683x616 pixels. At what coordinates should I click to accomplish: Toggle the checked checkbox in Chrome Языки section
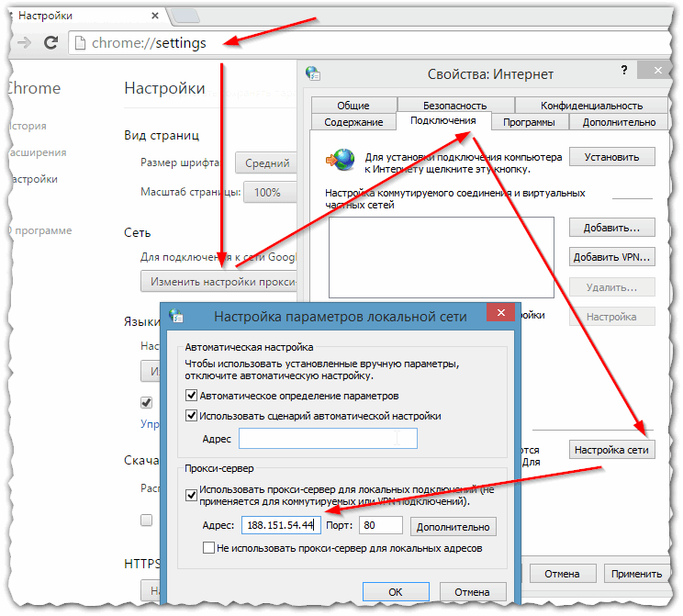pyautogui.click(x=146, y=402)
